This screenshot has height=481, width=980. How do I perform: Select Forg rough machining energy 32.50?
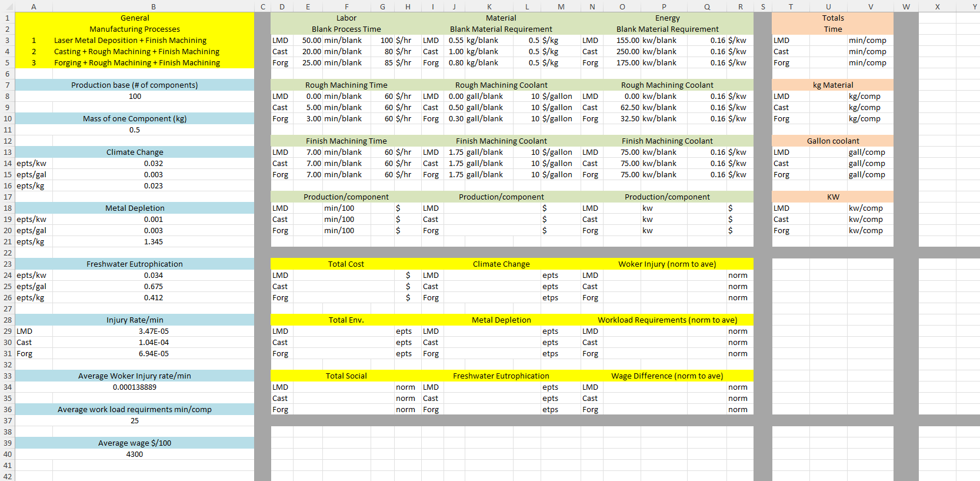(x=622, y=118)
